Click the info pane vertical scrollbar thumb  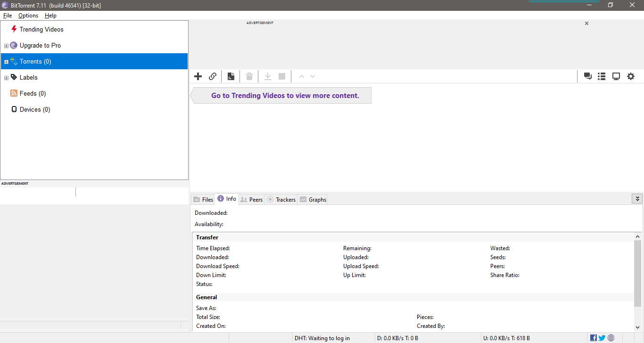pyautogui.click(x=638, y=273)
